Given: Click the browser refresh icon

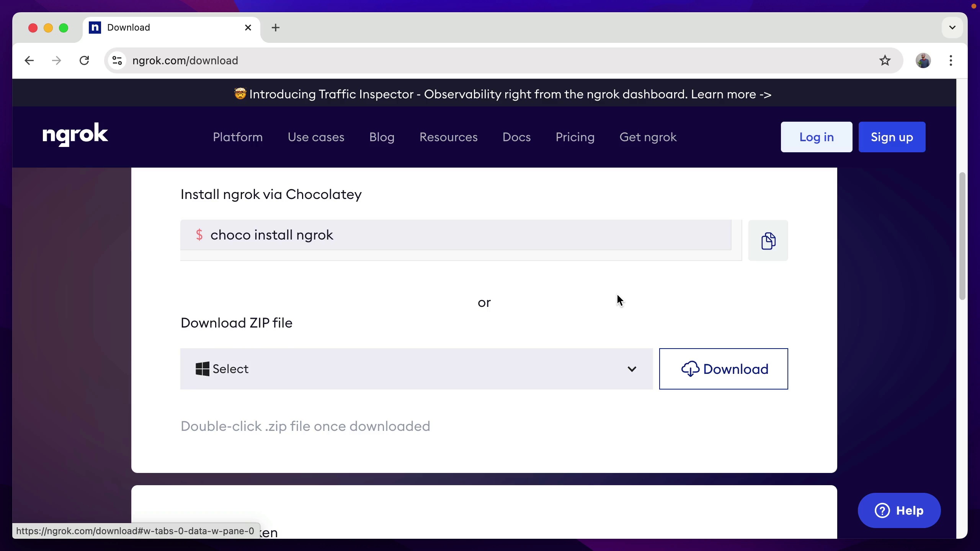Looking at the screenshot, I should pos(83,61).
